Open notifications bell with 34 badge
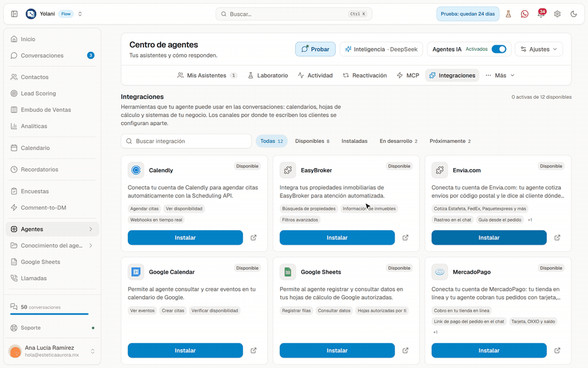The width and height of the screenshot is (588, 368). click(541, 14)
